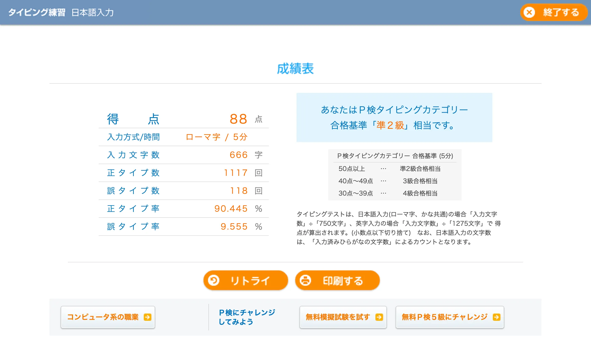Click the 成績表 heading
591x364 pixels.
tap(295, 69)
